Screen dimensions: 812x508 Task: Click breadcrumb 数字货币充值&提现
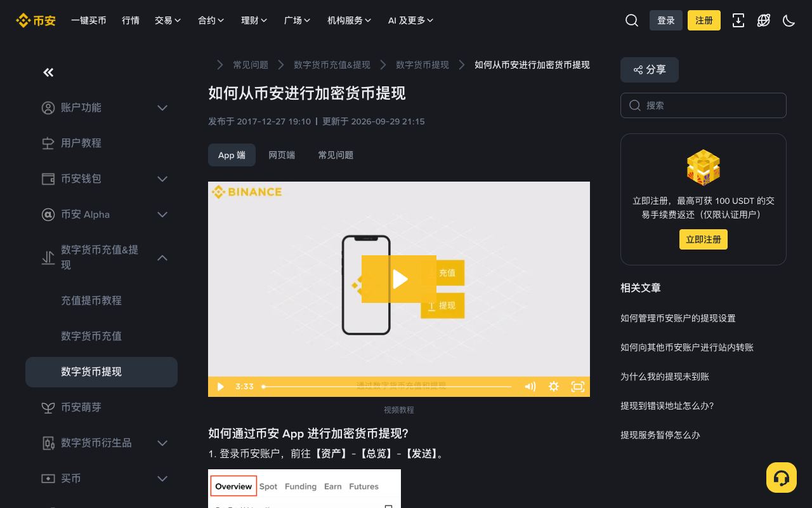332,65
